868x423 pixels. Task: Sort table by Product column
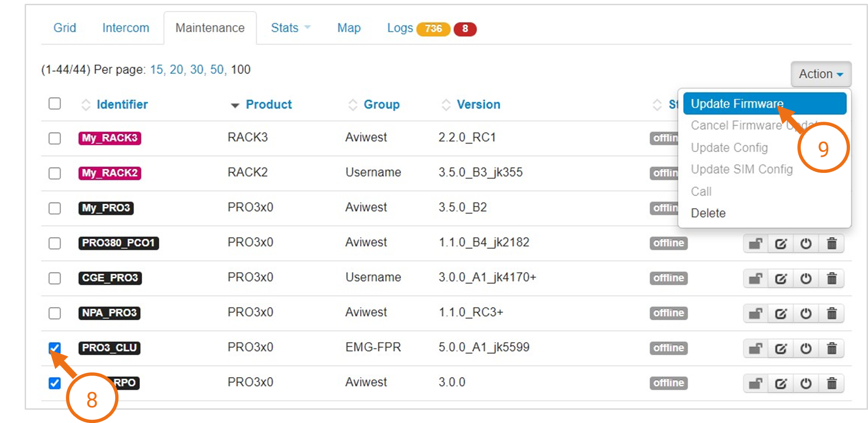268,105
